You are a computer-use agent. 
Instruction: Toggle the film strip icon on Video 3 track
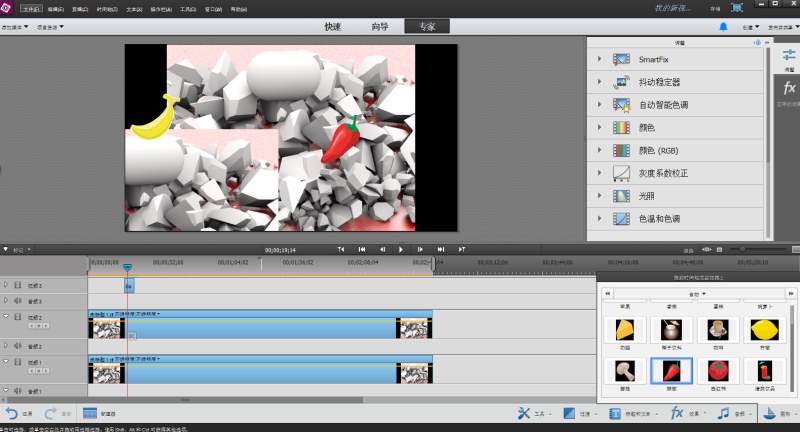(18, 285)
